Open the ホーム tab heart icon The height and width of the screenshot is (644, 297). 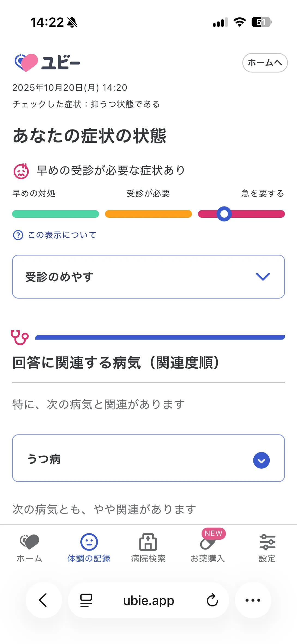(29, 542)
